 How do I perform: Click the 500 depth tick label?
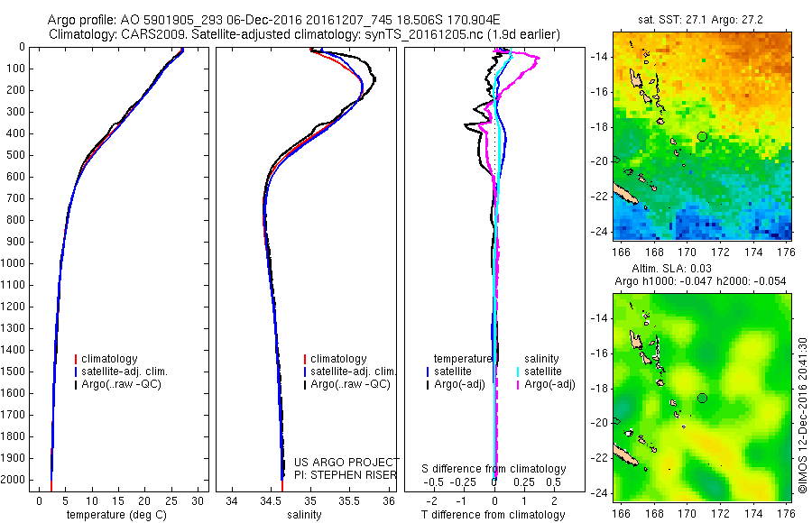click(15, 155)
